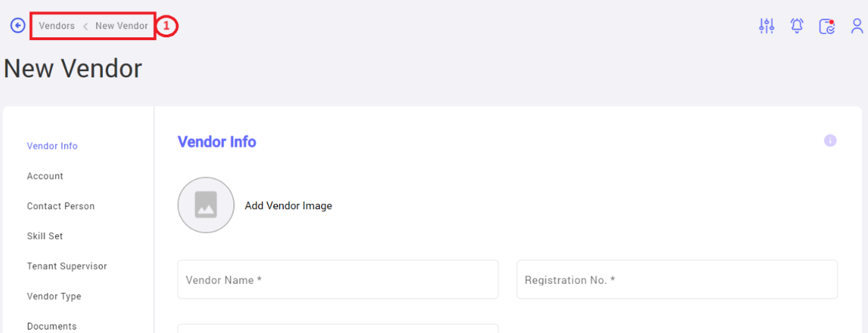Image resolution: width=868 pixels, height=333 pixels.
Task: Select Vendor Info in sidebar
Action: (52, 146)
